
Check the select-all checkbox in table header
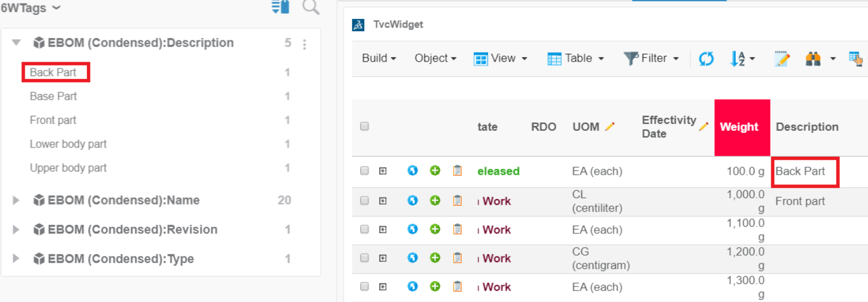click(364, 127)
